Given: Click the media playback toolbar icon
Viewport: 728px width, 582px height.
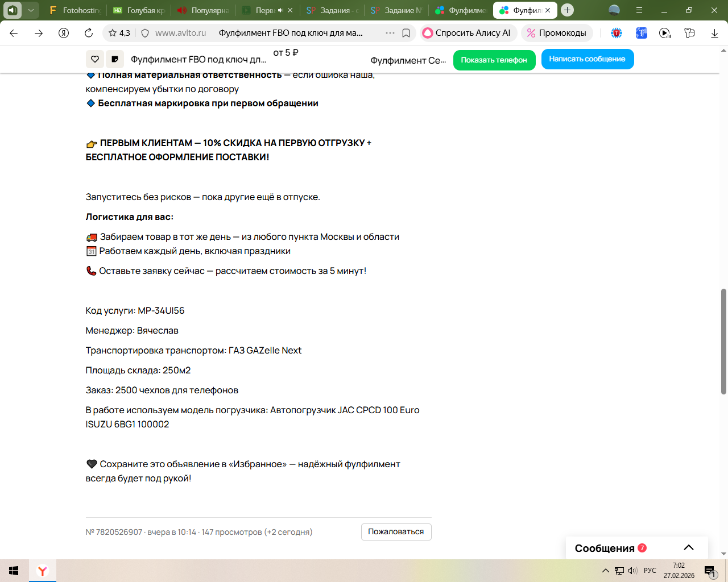Looking at the screenshot, I should tap(665, 33).
